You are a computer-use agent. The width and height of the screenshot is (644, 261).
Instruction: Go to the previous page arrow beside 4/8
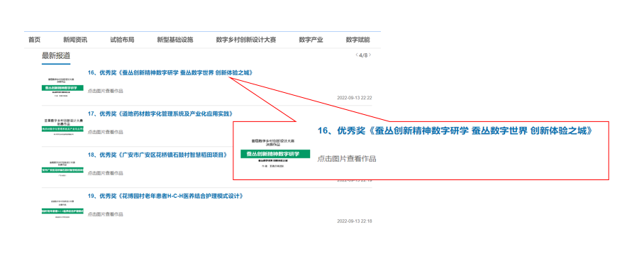tap(356, 55)
